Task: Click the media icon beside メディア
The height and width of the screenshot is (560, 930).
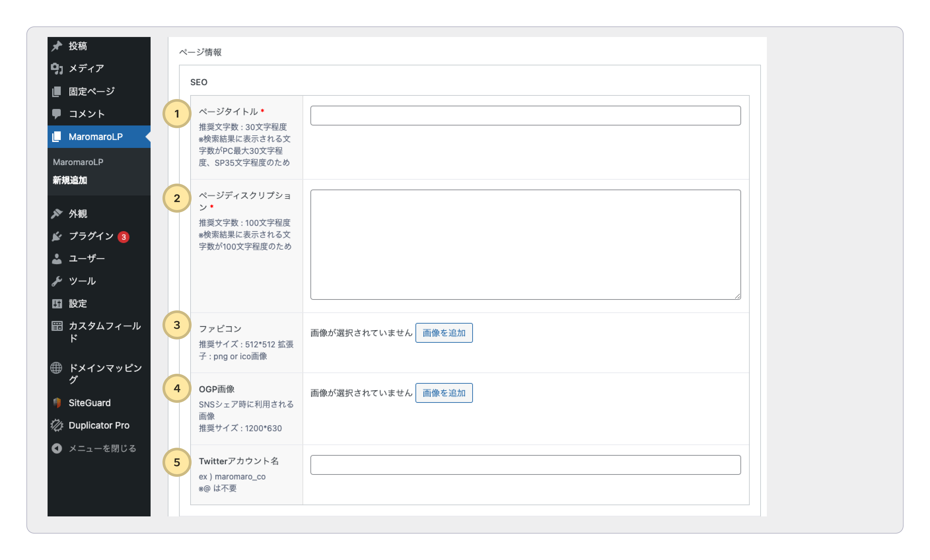Action: [x=56, y=69]
